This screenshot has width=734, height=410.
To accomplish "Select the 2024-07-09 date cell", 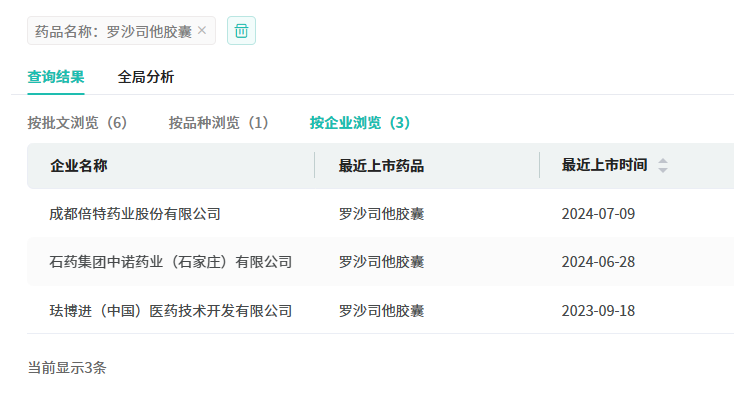I will 598,214.
